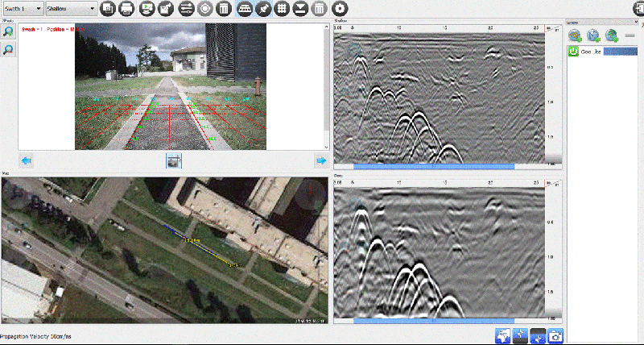
Task: Expand the Shallow antenna dropdown
Action: click(71, 9)
